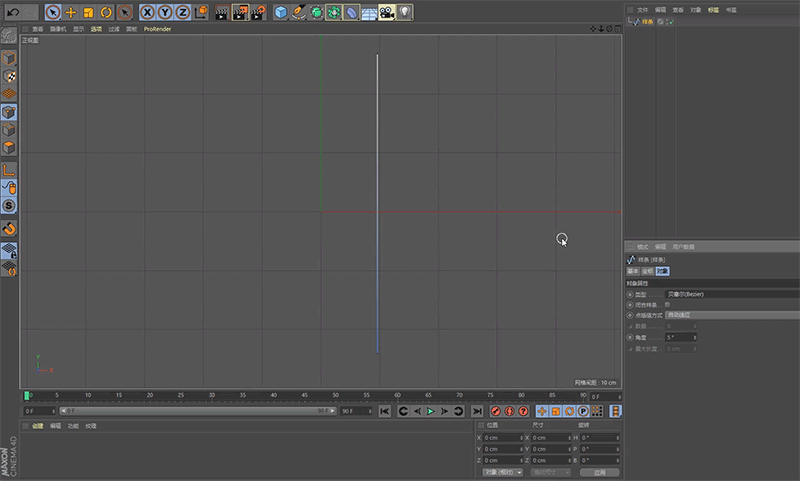This screenshot has width=800, height=481.
Task: Open the Floor/environment grid icon
Action: [369, 12]
